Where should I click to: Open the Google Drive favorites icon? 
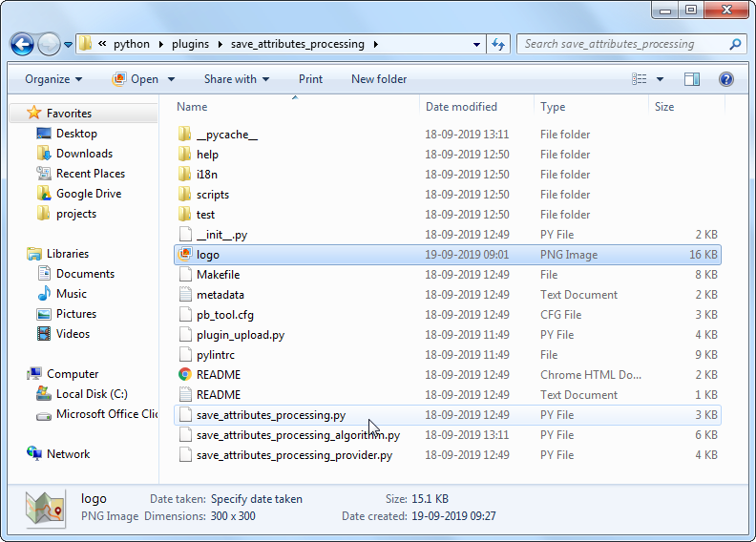pyautogui.click(x=44, y=194)
